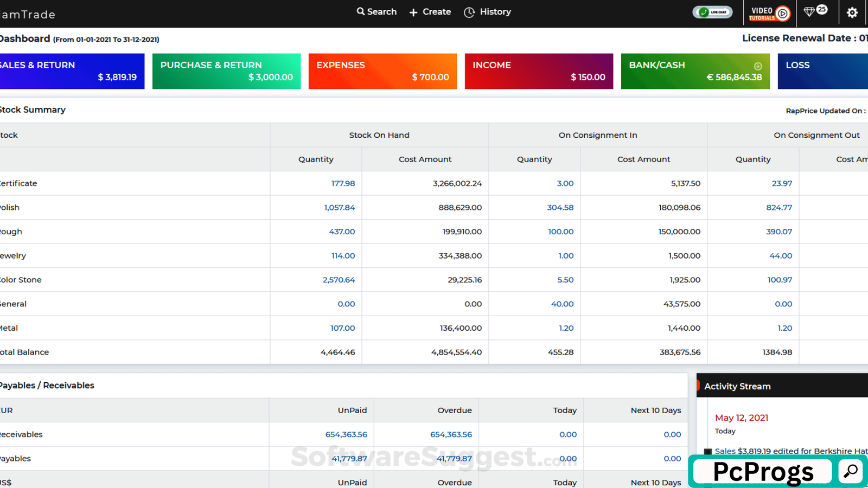Open EUR Payables unpaid amount 41,779.87
Screen dimensions: 868x488
pyautogui.click(x=349, y=459)
